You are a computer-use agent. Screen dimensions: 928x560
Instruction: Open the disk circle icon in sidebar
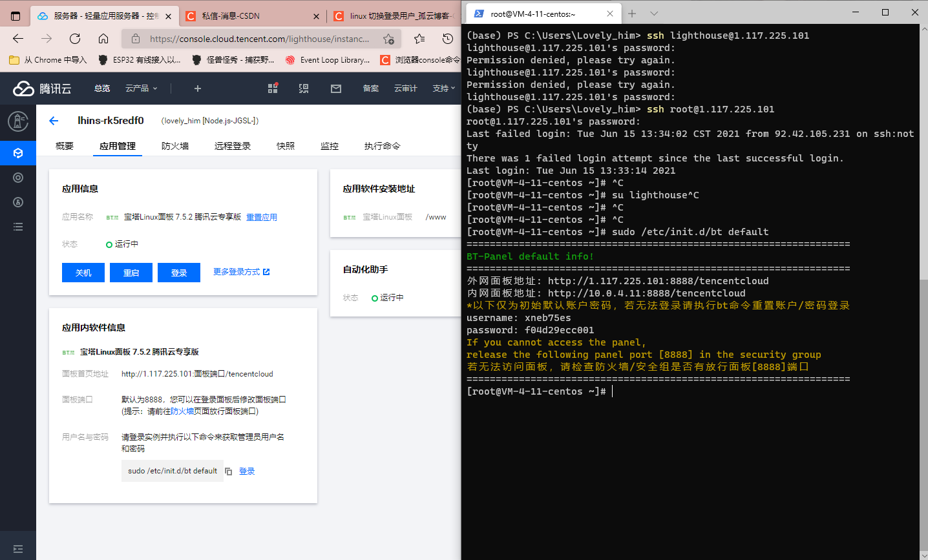18,178
